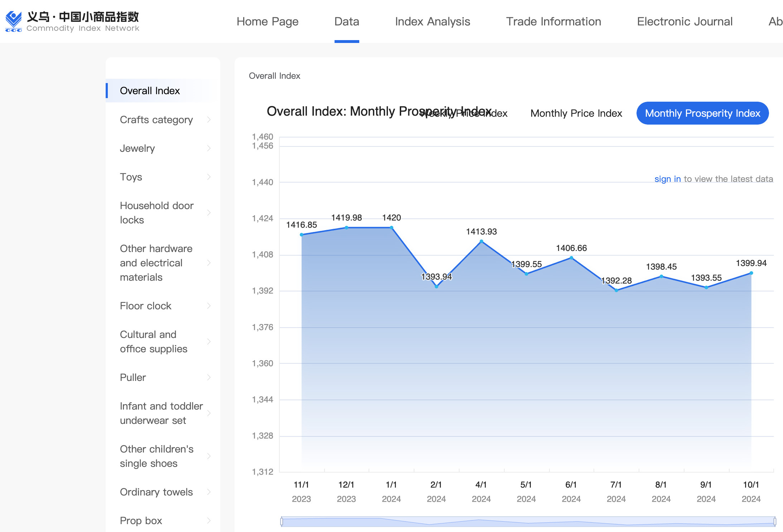Viewport: 783px width, 532px height.
Task: Expand the Crafts category chevron
Action: 209,120
